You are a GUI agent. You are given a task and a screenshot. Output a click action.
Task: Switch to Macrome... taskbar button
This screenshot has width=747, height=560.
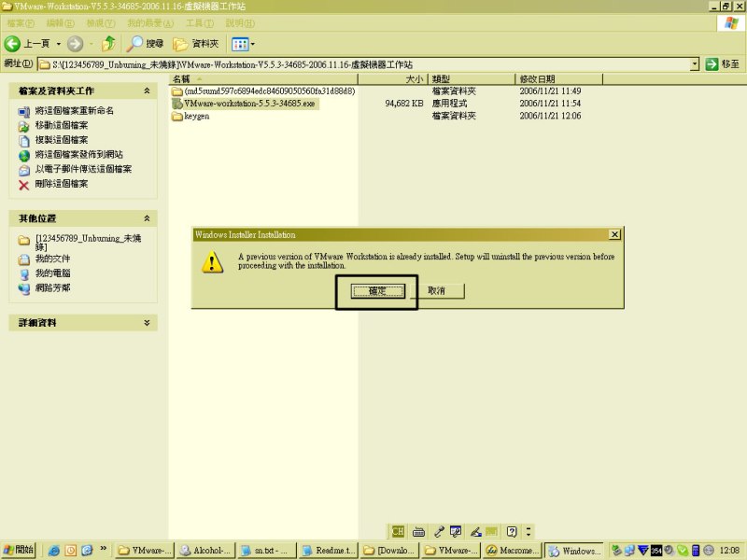(x=511, y=551)
